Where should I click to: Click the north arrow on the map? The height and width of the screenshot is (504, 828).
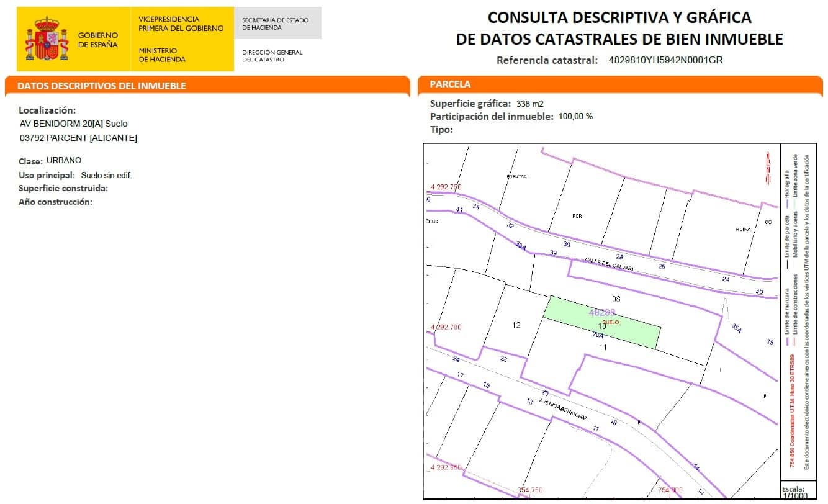tap(768, 166)
